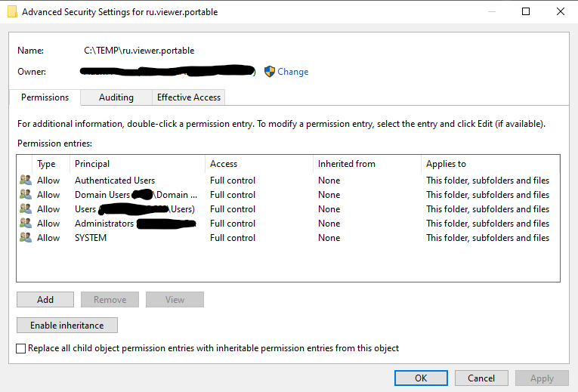Click the Access column header

(x=224, y=164)
